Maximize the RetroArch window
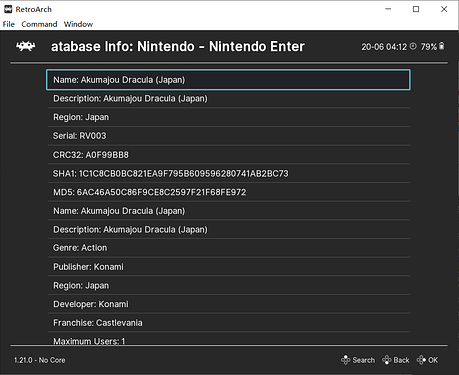The height and width of the screenshot is (375, 459). (416, 9)
